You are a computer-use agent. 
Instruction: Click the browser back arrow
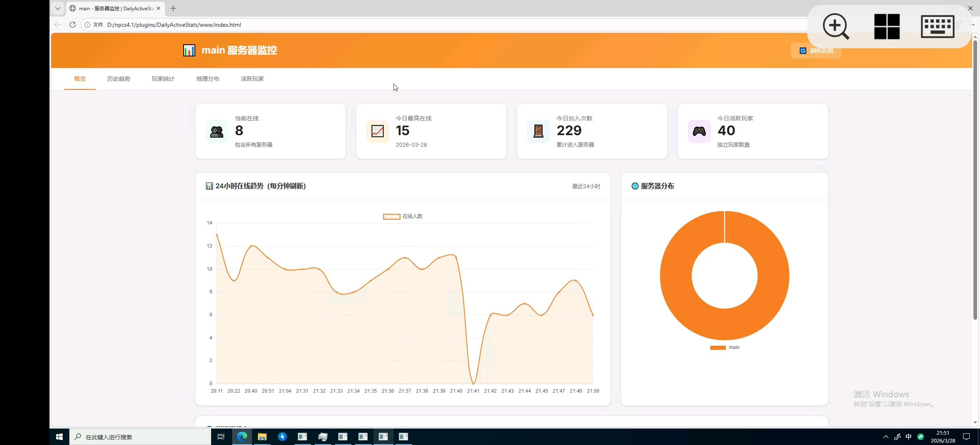(58, 25)
